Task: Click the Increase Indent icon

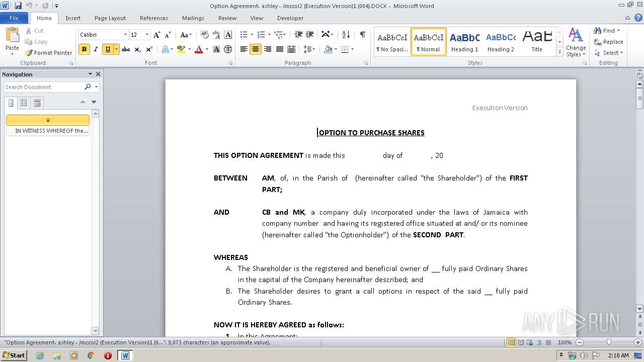Action: (310, 35)
